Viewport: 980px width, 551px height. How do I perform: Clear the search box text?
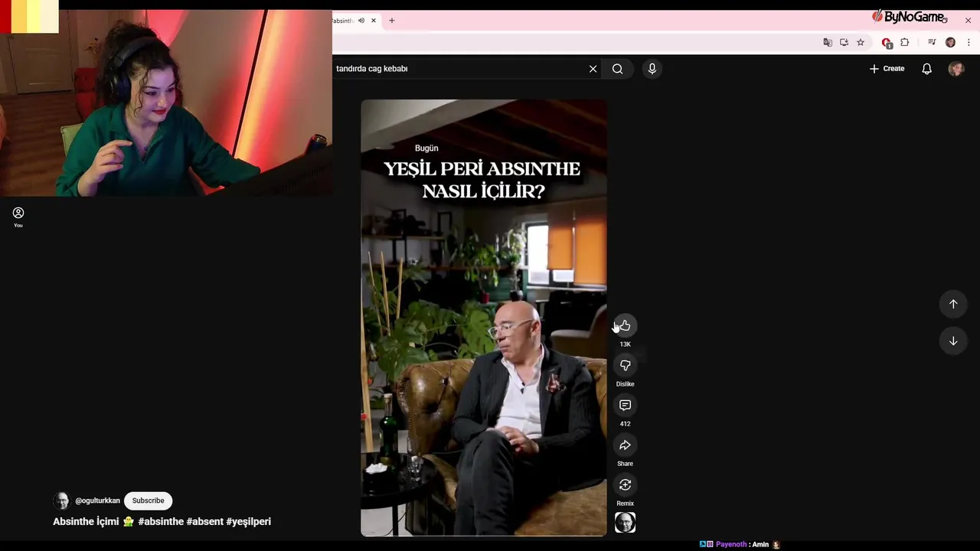click(x=593, y=69)
